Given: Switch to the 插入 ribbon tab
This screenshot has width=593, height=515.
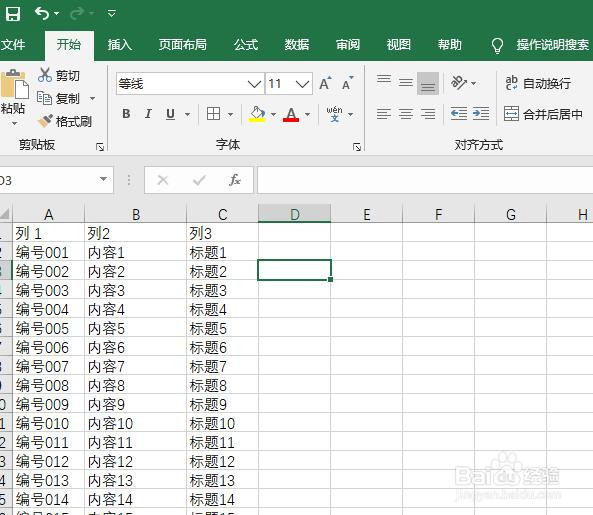Looking at the screenshot, I should click(120, 45).
